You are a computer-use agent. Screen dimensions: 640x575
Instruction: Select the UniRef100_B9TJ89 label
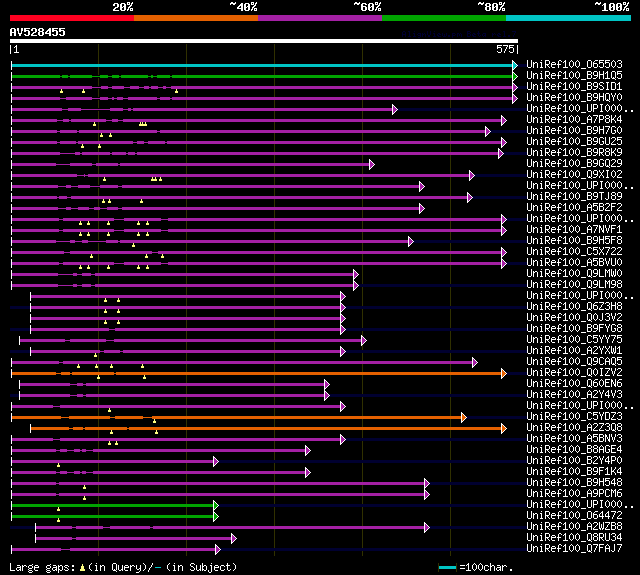(574, 197)
